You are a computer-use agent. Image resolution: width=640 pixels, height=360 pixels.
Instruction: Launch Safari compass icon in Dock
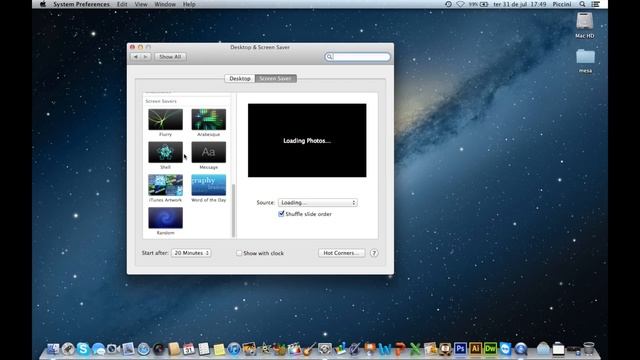click(143, 349)
